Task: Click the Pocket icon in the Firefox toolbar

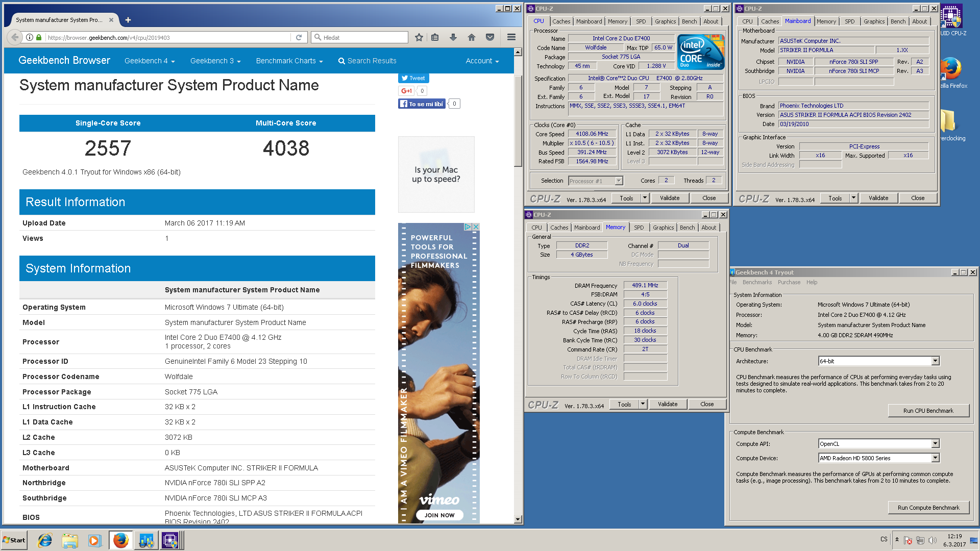Action: (490, 37)
